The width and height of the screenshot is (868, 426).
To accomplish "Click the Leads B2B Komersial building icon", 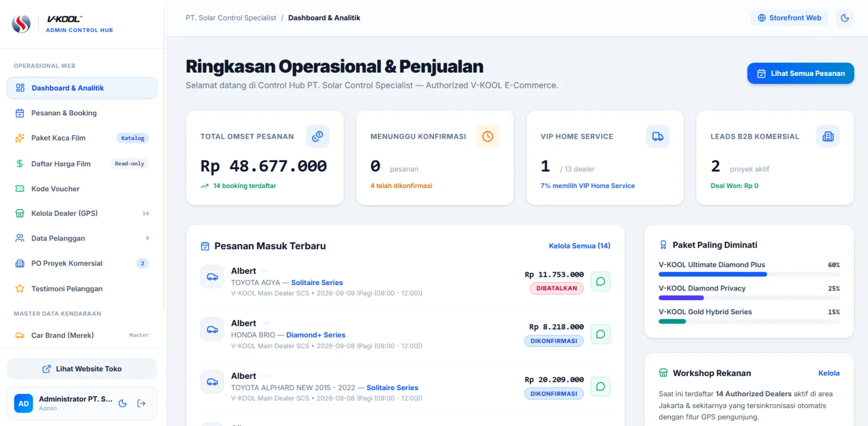I will pos(828,136).
